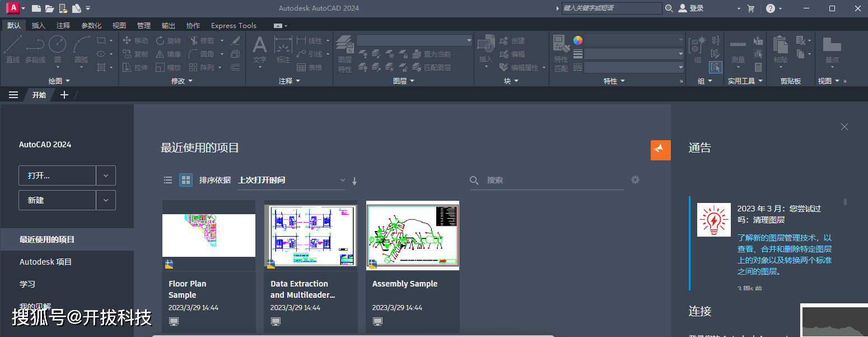Screen dimensions: 868x337
Task: Open the AutoCAD application menu logo
Action: pyautogui.click(x=12, y=8)
